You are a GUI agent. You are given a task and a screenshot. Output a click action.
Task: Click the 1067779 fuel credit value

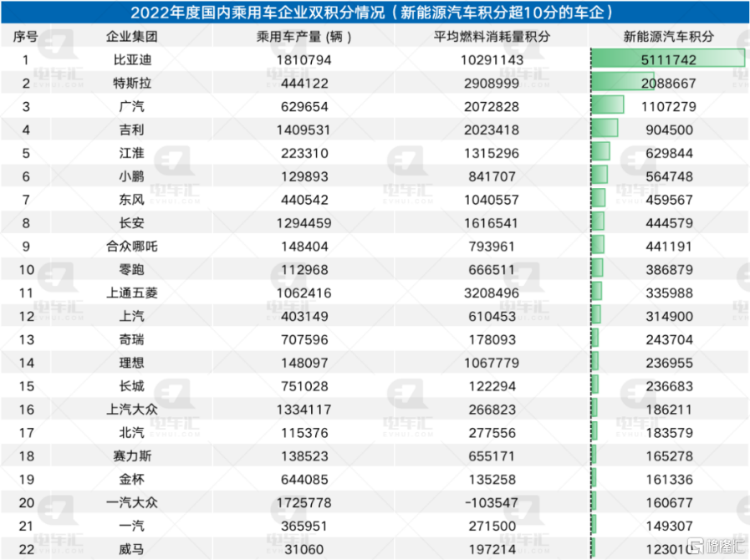[x=492, y=364]
